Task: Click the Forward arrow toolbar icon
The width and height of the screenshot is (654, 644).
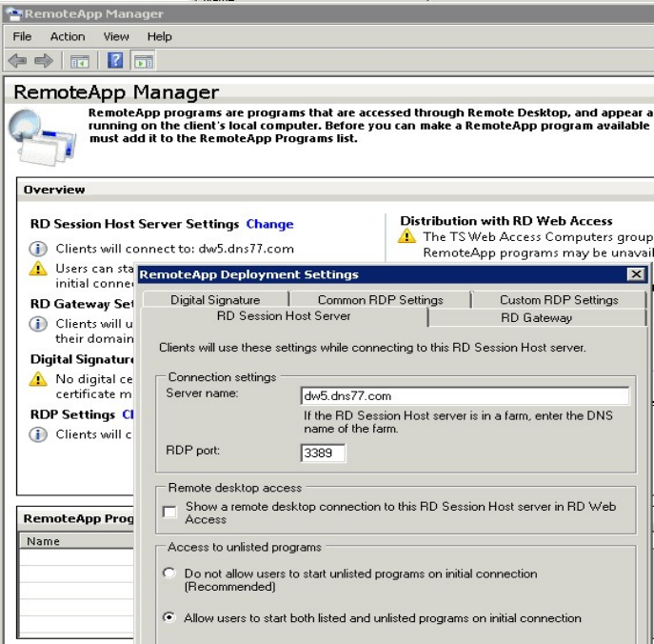Action: tap(44, 61)
